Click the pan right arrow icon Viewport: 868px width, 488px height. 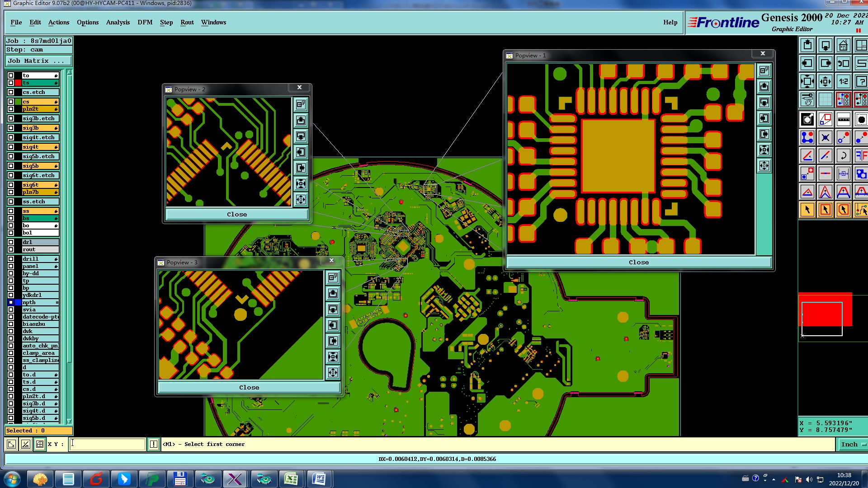[x=825, y=64]
